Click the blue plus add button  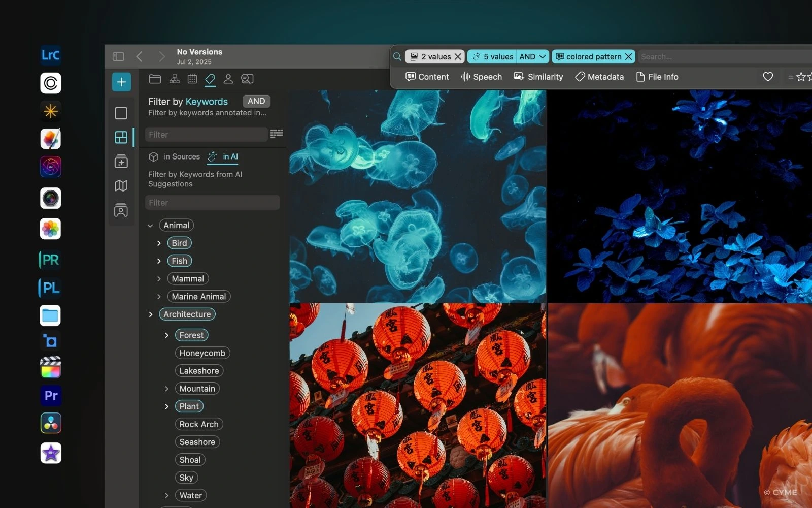coord(121,82)
